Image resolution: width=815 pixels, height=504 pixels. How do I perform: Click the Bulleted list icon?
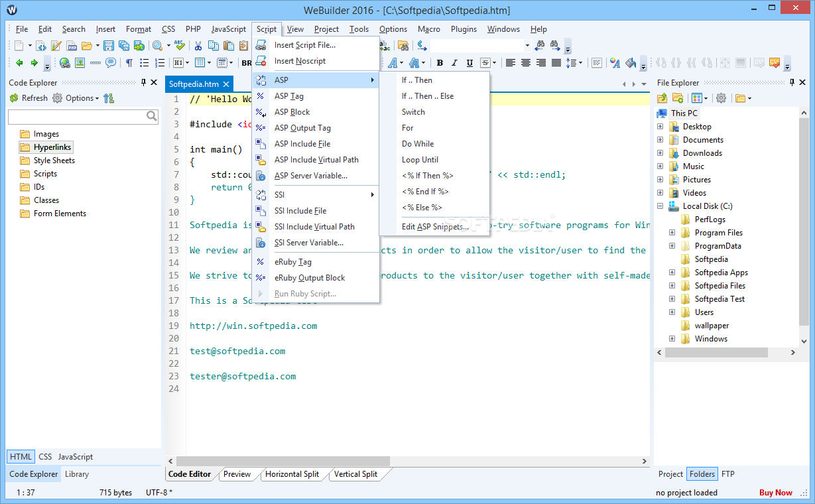pyautogui.click(x=144, y=63)
